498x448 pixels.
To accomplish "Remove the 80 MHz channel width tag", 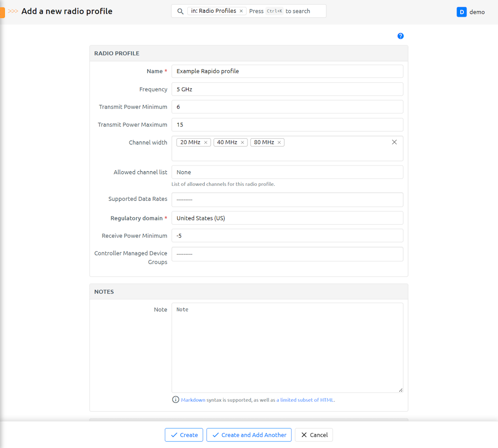I will [x=279, y=143].
